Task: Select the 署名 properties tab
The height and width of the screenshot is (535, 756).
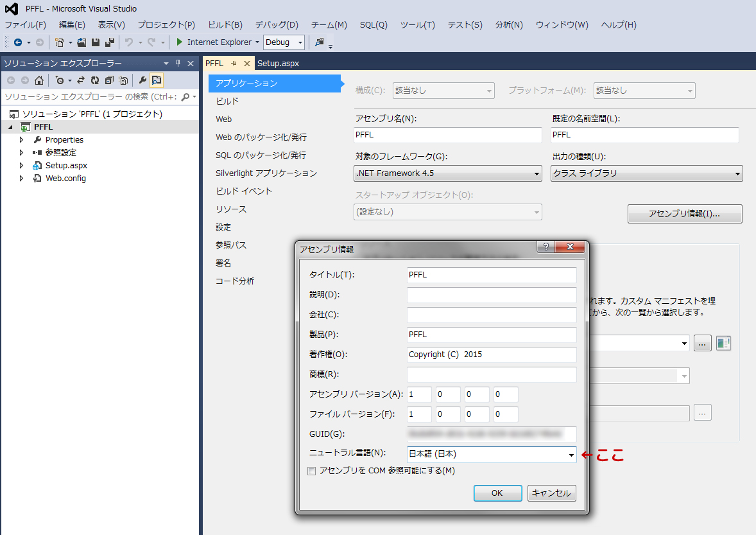Action: (223, 263)
